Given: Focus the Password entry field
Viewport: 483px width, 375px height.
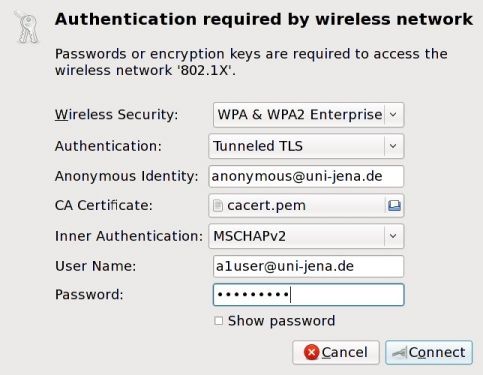Looking at the screenshot, I should pos(308,295).
